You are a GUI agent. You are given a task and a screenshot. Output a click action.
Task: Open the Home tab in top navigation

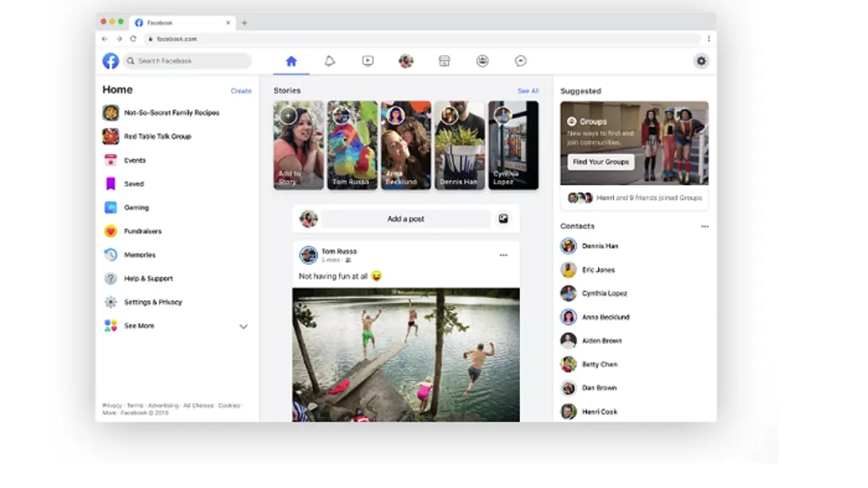pos(291,61)
